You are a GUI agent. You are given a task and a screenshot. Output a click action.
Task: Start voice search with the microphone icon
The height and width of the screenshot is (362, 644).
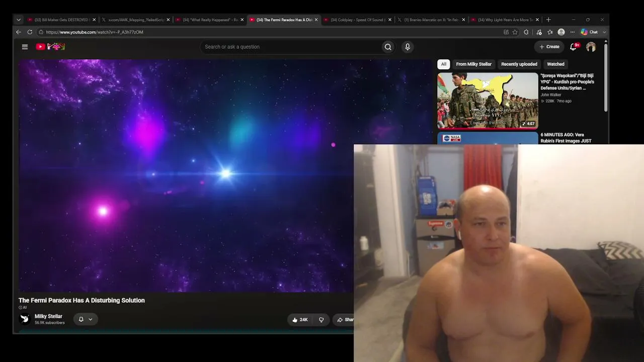click(408, 47)
